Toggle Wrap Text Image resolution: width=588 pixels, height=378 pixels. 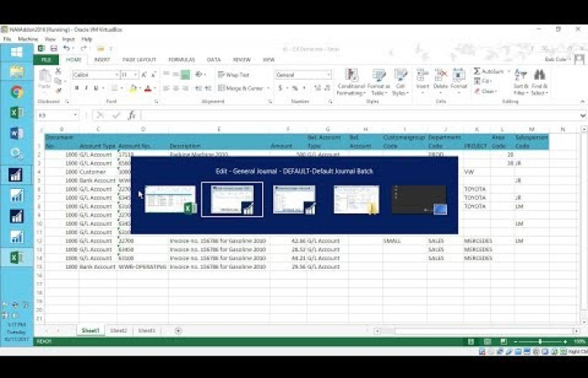234,75
